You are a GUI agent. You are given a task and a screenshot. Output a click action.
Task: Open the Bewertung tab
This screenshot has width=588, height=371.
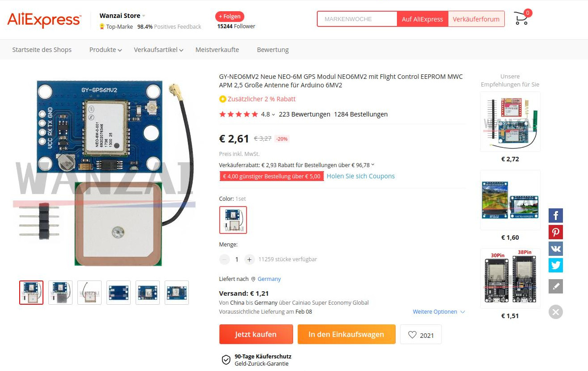[x=273, y=50]
